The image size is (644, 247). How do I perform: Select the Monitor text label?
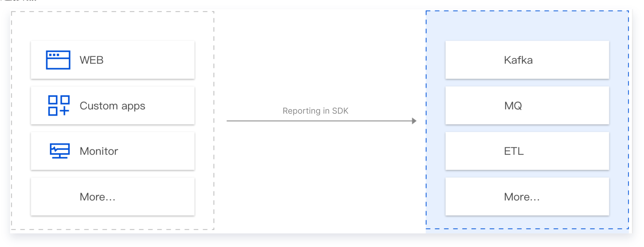[99, 151]
